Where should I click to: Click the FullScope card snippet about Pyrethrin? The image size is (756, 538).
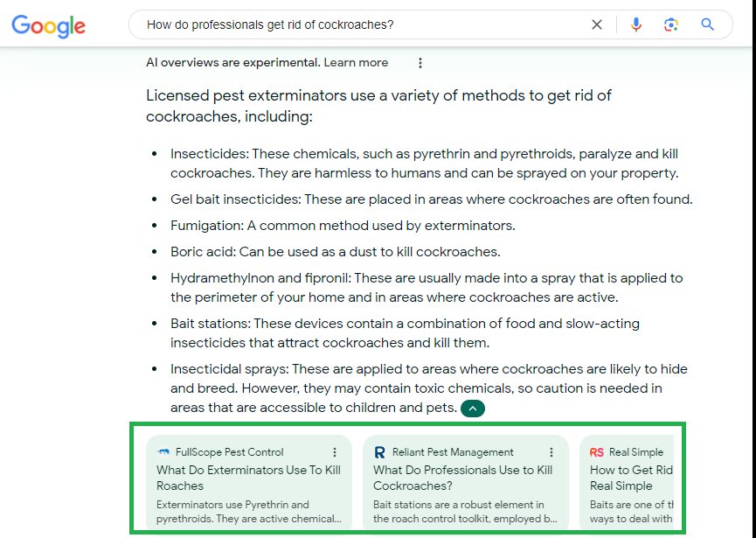click(249, 512)
